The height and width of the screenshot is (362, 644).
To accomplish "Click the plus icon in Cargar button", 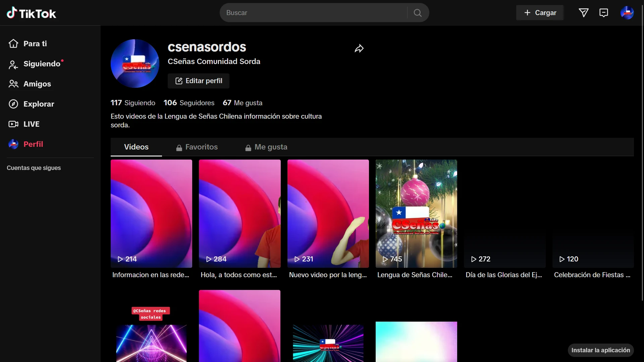I will pos(527,13).
